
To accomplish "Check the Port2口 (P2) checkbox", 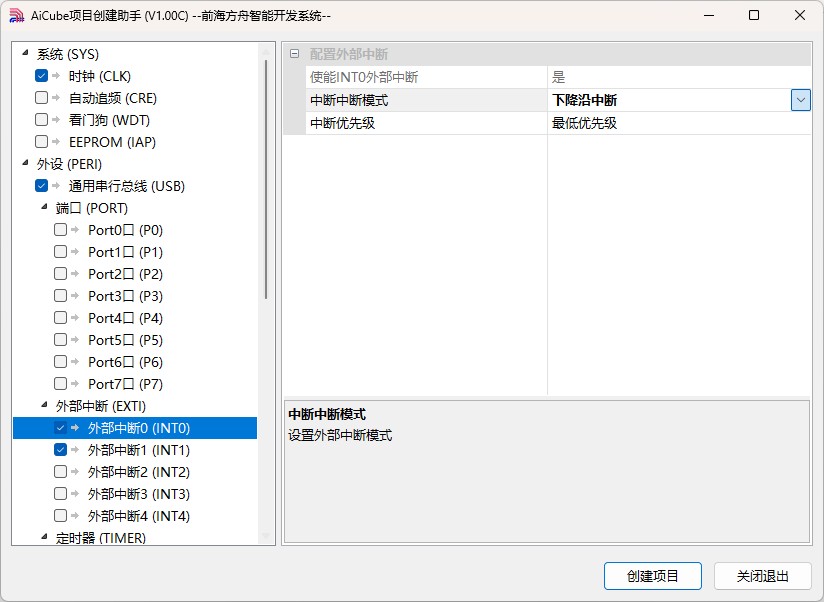I will 60,274.
